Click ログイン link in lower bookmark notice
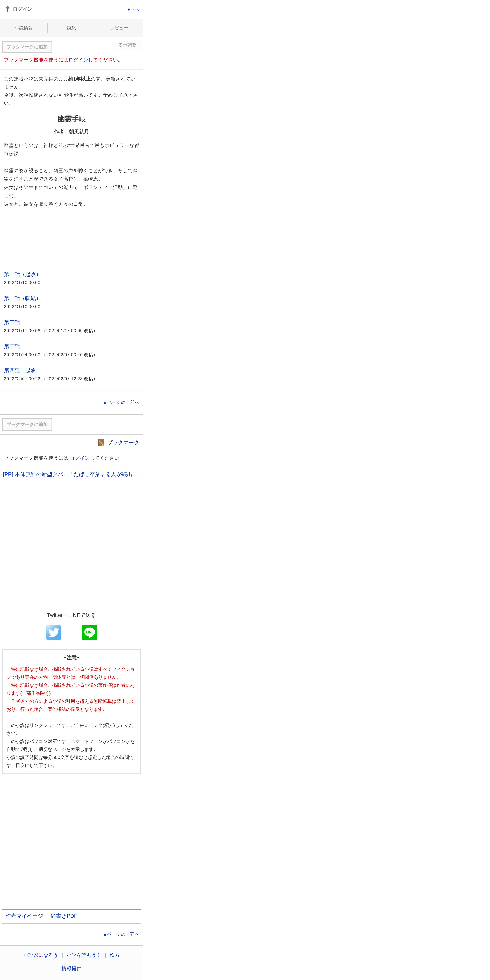This screenshot has height=980, width=490. click(80, 458)
